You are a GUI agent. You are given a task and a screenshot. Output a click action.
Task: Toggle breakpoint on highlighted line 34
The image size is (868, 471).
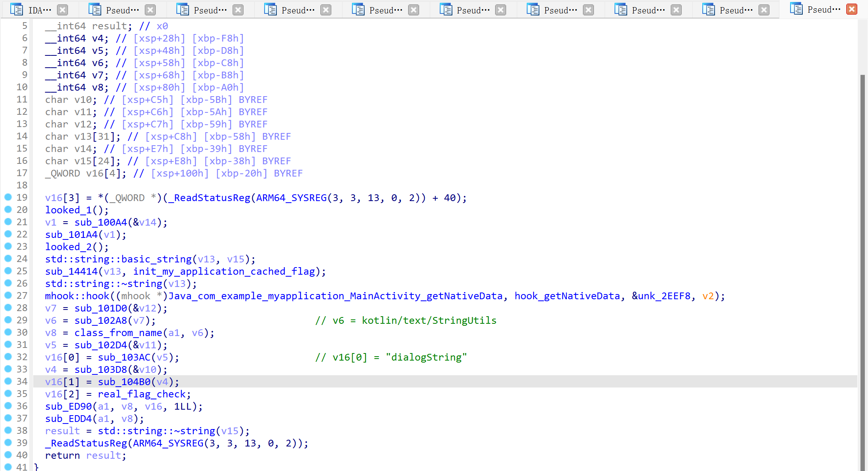point(8,381)
